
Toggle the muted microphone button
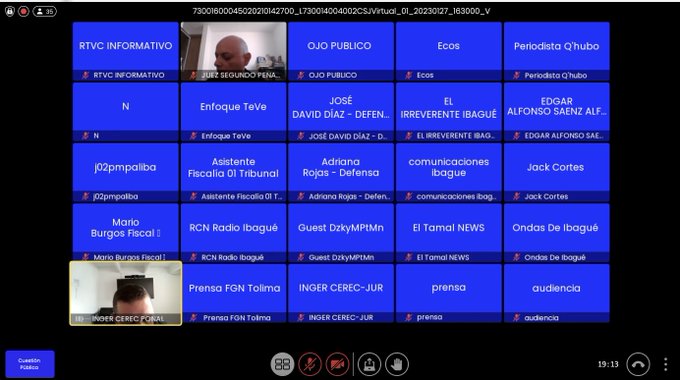point(310,364)
